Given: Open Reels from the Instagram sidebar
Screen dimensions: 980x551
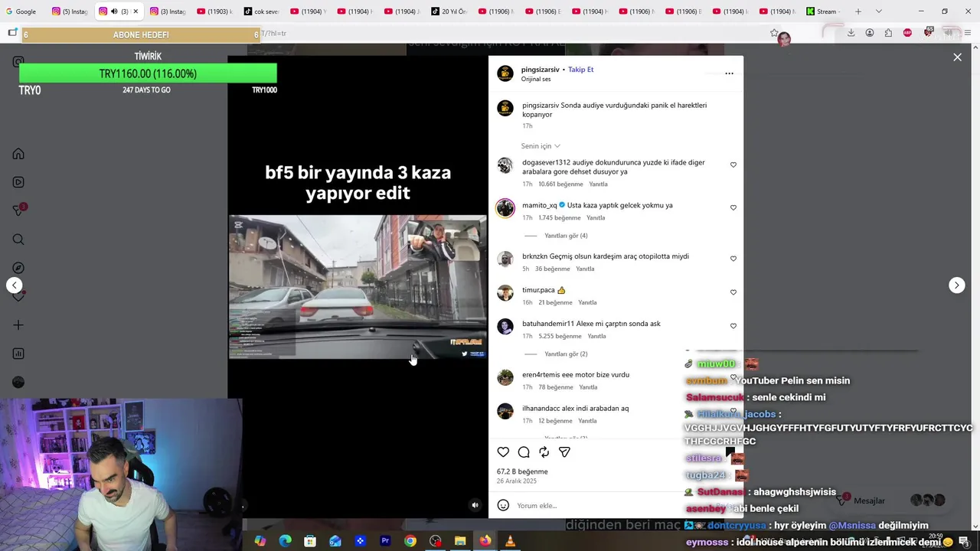Looking at the screenshot, I should [18, 182].
